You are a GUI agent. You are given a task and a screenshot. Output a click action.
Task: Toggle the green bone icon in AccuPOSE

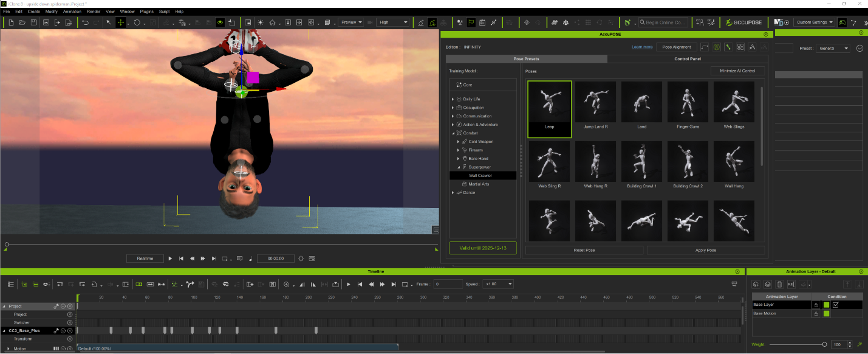coord(728,47)
